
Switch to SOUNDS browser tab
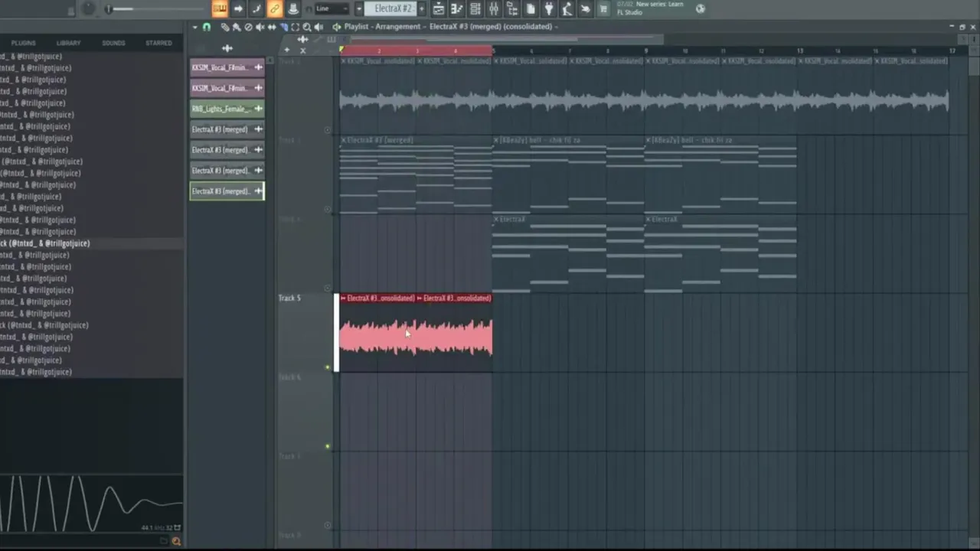pyautogui.click(x=113, y=43)
